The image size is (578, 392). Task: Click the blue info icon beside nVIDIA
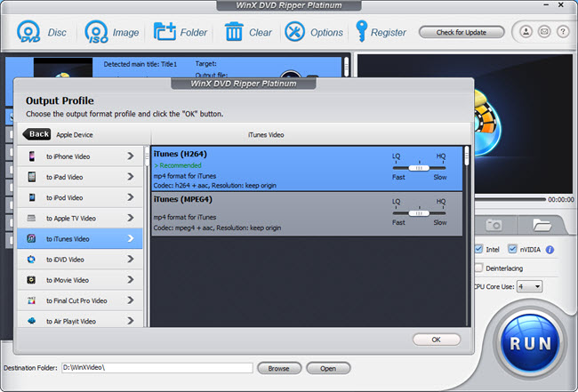(x=550, y=250)
